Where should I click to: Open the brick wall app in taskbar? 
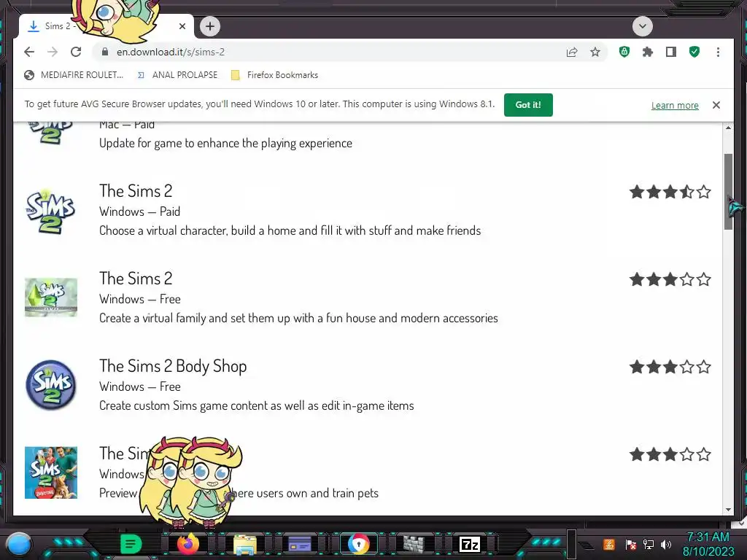click(x=414, y=544)
